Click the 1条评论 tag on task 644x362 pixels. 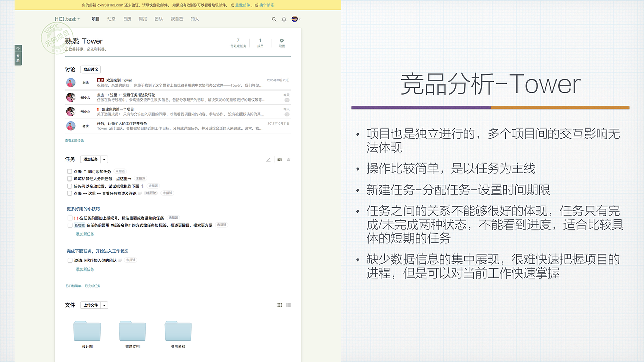pyautogui.click(x=151, y=193)
